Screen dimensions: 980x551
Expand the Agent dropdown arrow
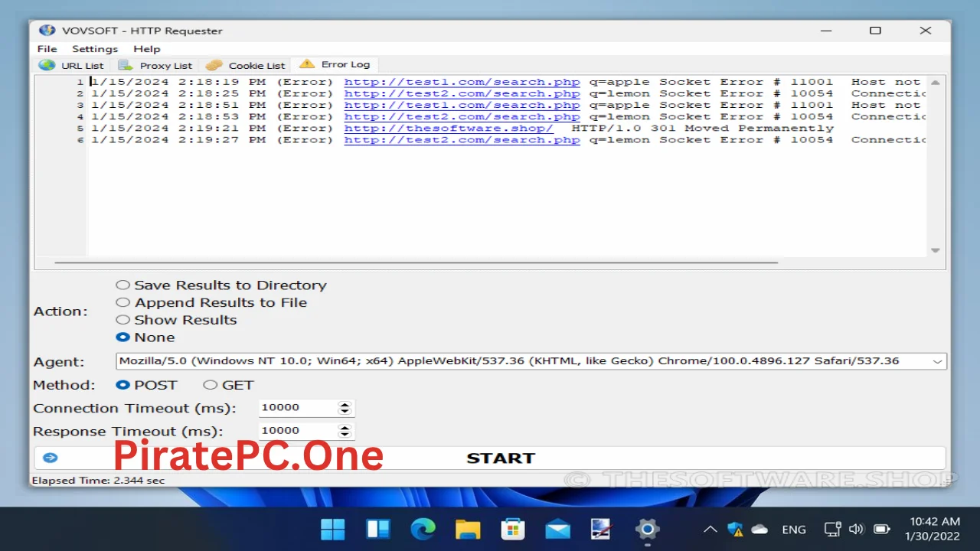click(x=938, y=361)
